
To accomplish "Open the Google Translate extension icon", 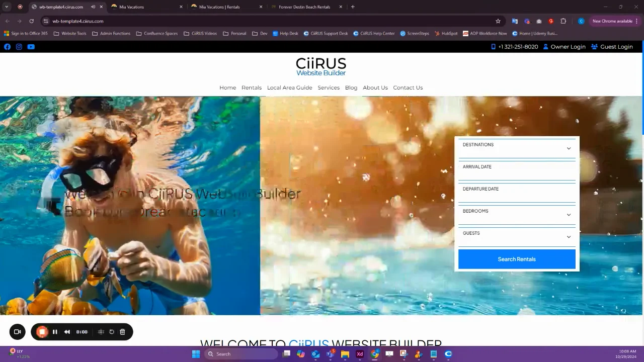I will 515,21.
